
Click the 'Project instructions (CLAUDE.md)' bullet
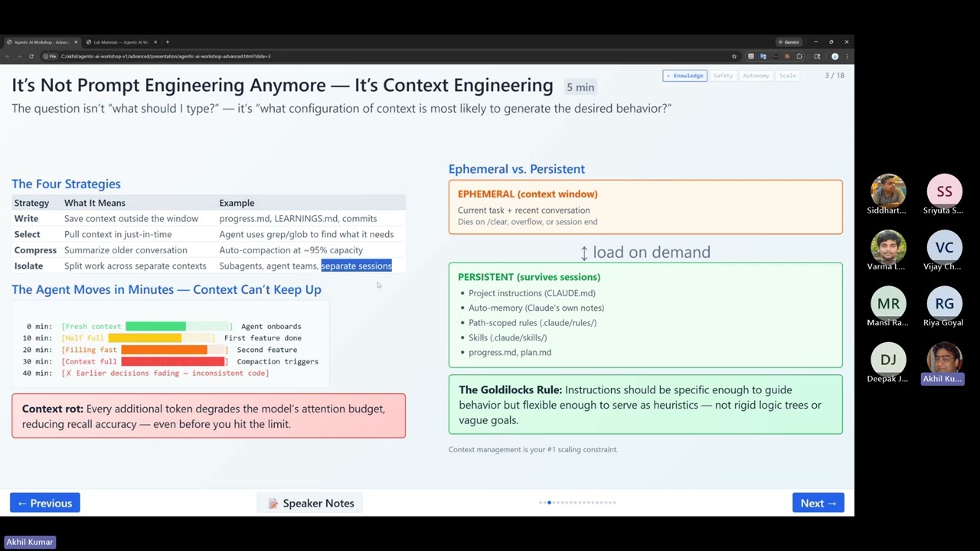[531, 293]
